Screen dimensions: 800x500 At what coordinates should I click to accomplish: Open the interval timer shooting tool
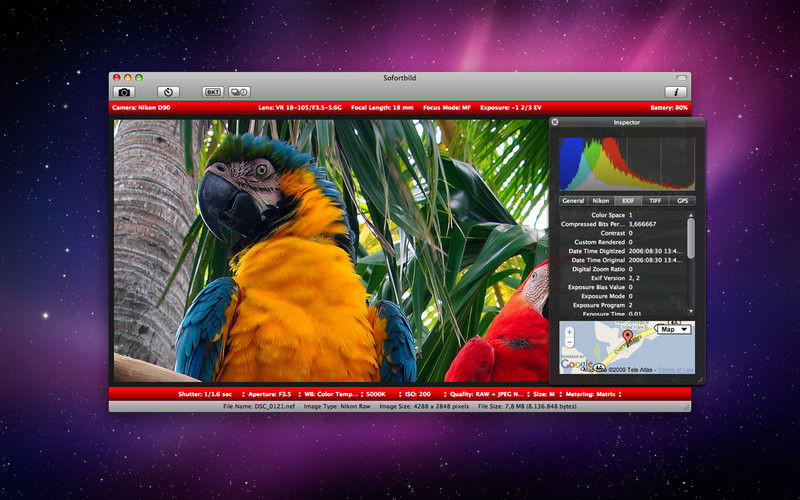pyautogui.click(x=239, y=92)
